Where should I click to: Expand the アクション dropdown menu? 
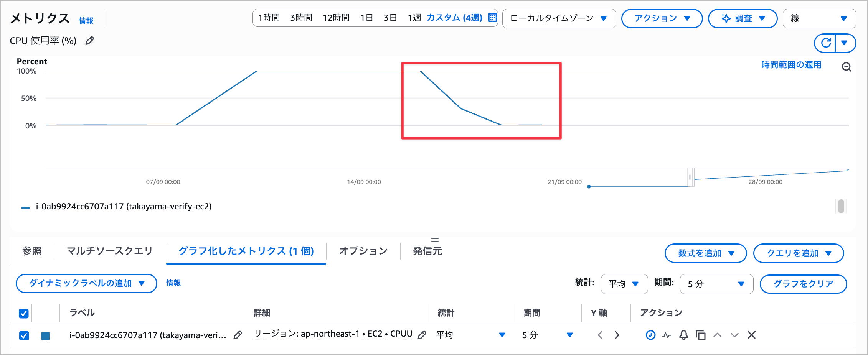pyautogui.click(x=662, y=18)
